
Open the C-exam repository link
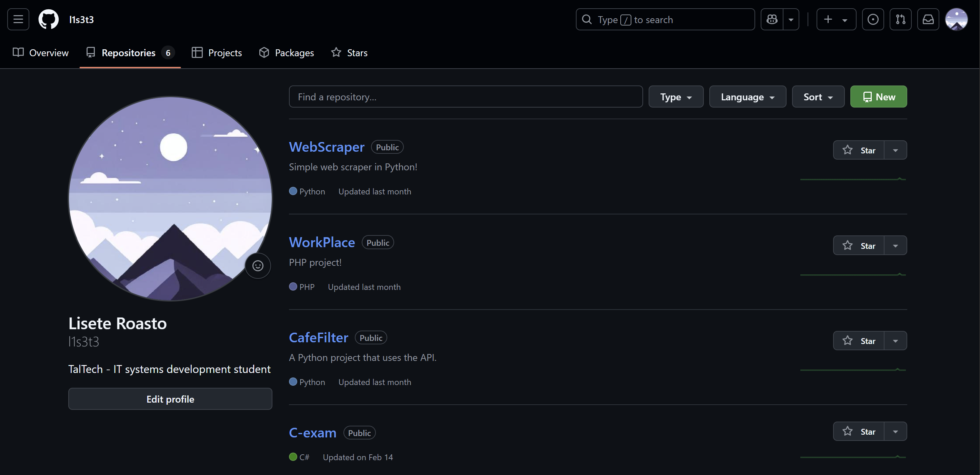click(x=312, y=433)
